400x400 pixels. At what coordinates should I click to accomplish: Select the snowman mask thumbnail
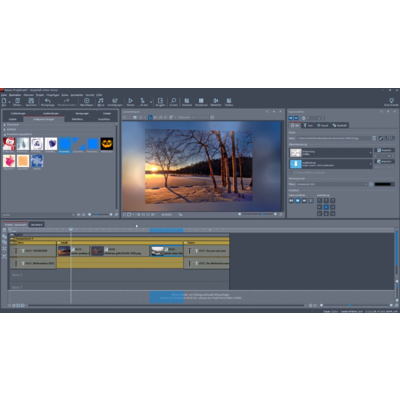[9, 144]
